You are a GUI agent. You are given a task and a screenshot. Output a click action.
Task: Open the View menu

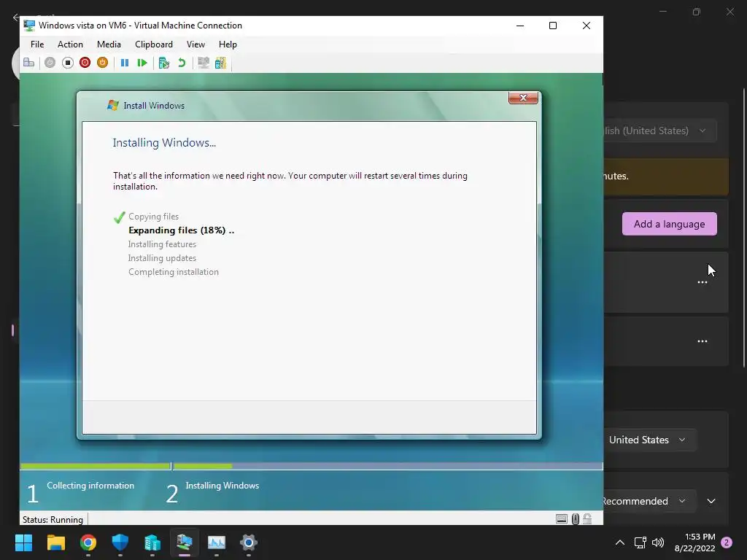coord(196,44)
